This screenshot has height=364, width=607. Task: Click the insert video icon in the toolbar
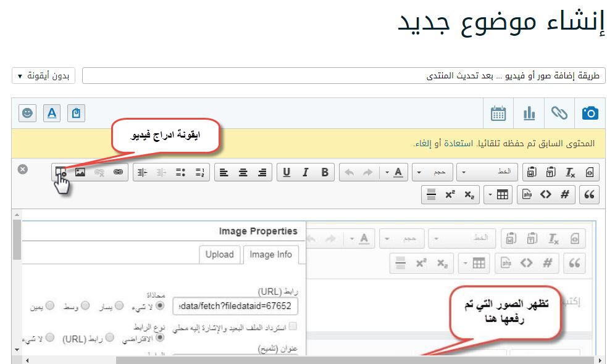60,172
